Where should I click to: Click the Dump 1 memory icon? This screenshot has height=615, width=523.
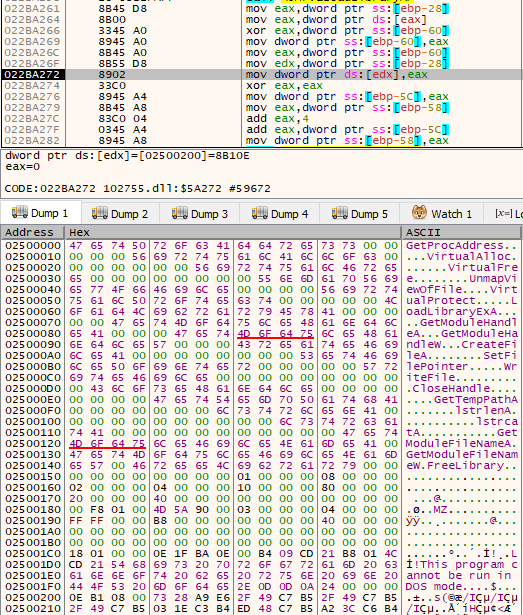pos(20,213)
